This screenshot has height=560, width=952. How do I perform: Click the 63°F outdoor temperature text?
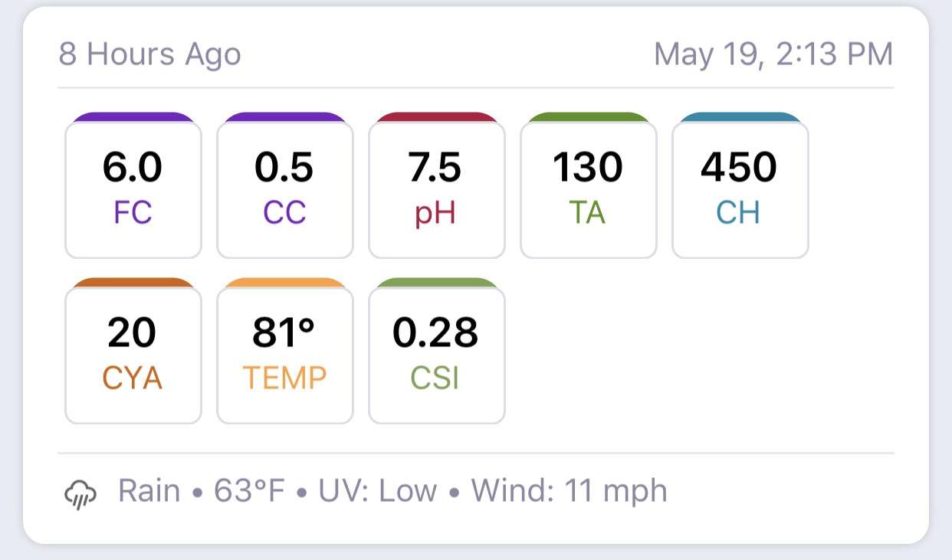[249, 490]
